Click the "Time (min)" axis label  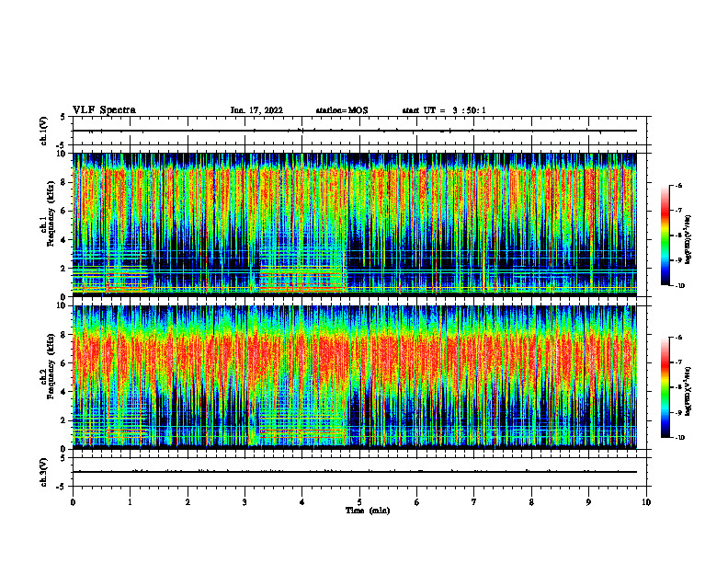(368, 511)
